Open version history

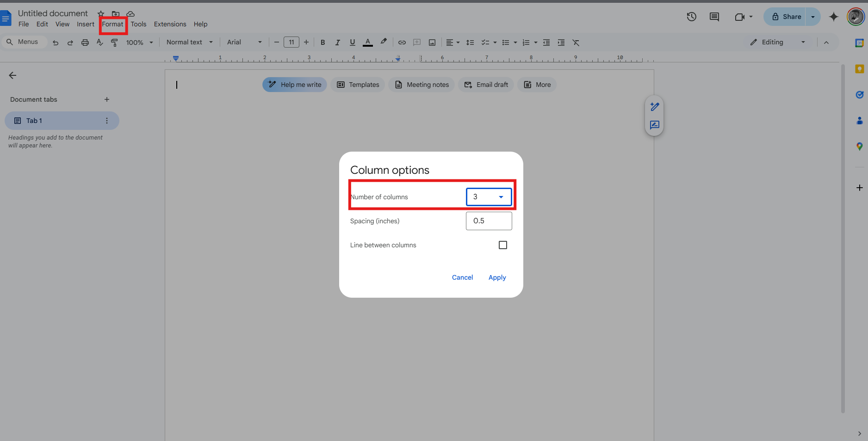691,16
